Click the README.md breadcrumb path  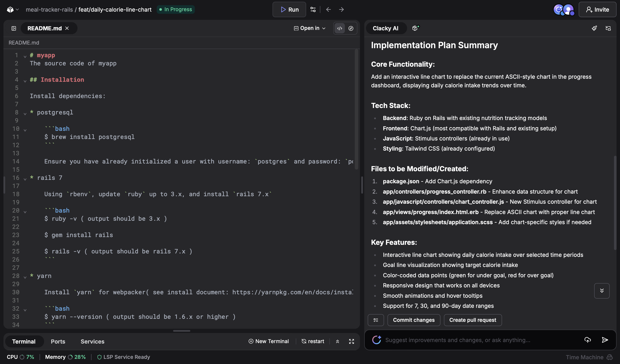coord(24,43)
